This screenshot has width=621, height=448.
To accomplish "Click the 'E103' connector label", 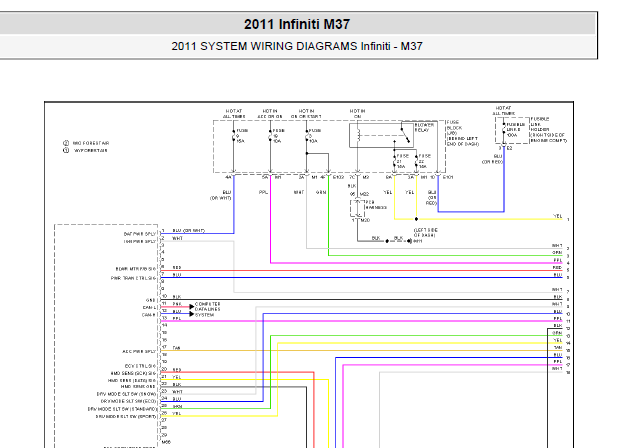I will (x=338, y=177).
